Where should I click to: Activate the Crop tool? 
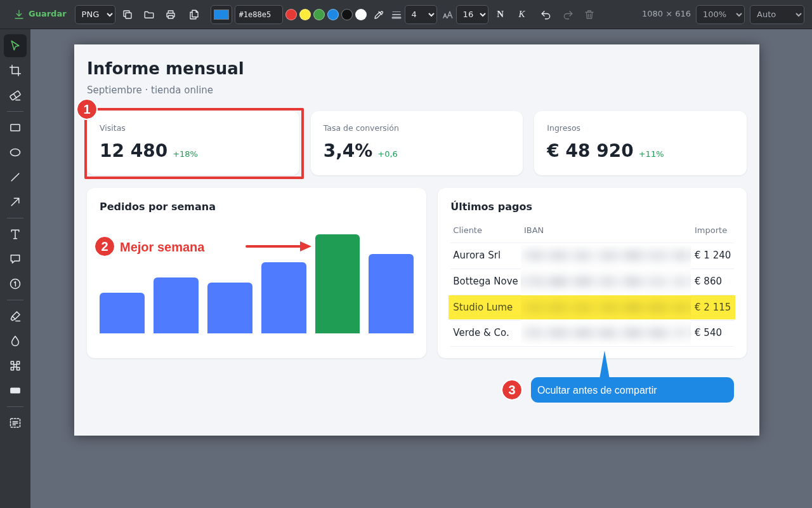tap(15, 70)
